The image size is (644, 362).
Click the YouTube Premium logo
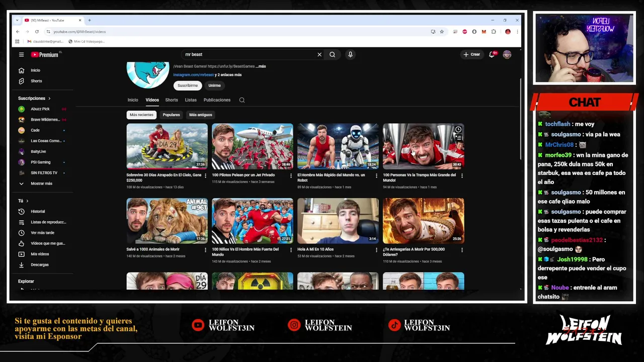pos(45,54)
